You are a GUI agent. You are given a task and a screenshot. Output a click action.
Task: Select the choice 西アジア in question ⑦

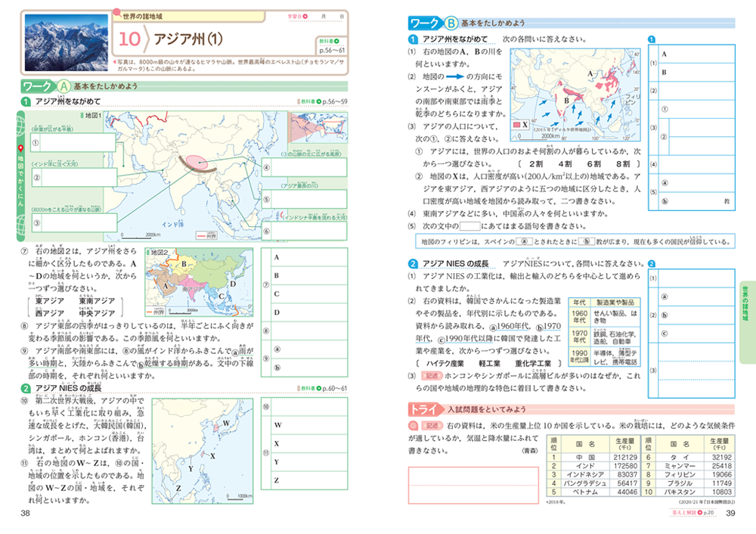[50, 313]
